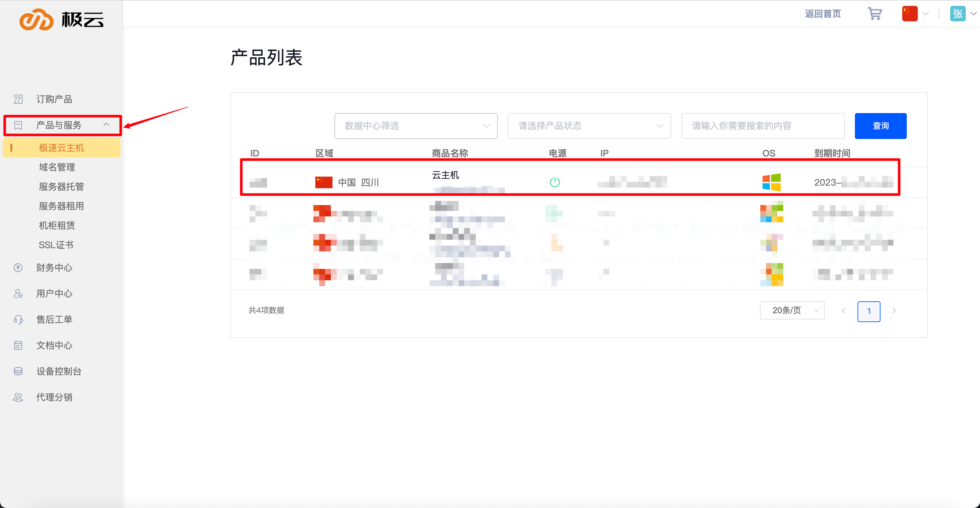
Task: Click the 极云 logo icon
Action: click(37, 19)
